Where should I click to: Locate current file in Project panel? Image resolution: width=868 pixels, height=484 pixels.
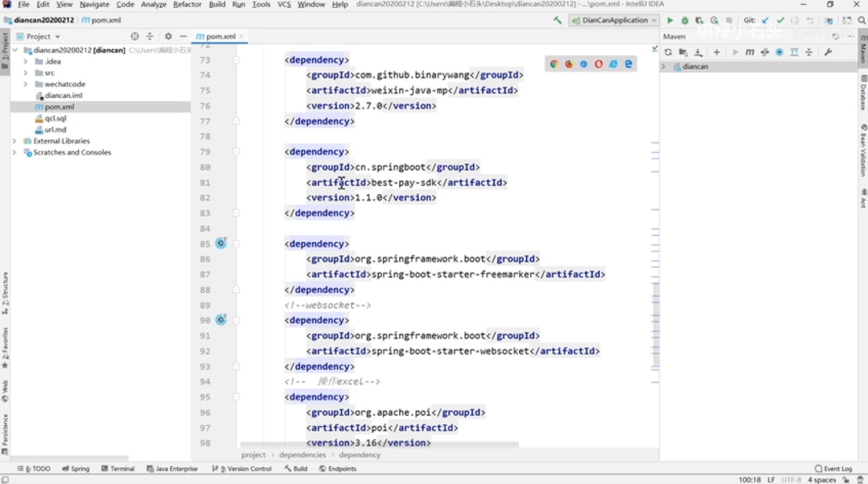135,36
